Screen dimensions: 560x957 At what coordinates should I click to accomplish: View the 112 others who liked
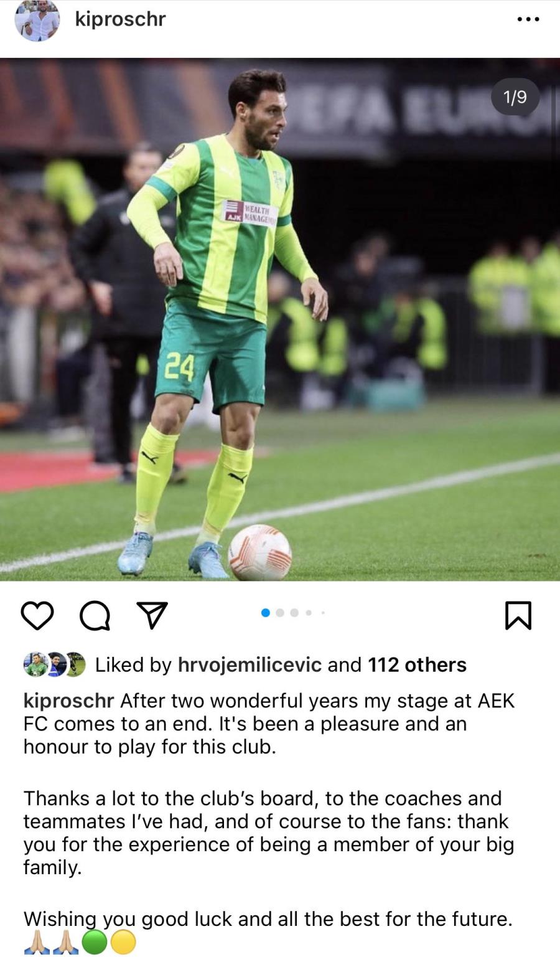click(417, 665)
